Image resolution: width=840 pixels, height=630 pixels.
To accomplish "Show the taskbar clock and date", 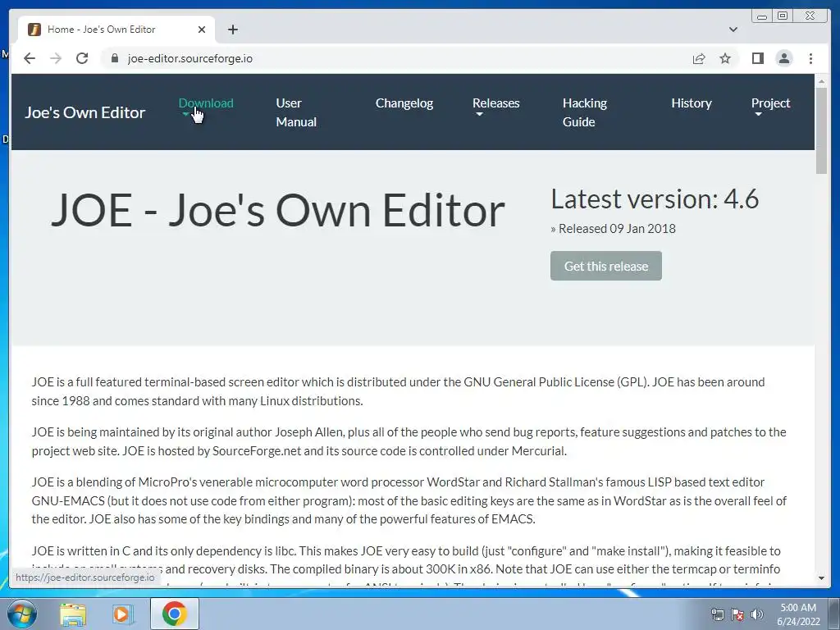I will pos(798,614).
